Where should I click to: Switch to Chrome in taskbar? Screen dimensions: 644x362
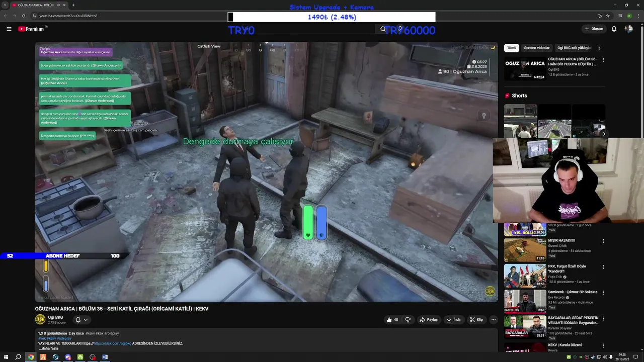pyautogui.click(x=31, y=357)
